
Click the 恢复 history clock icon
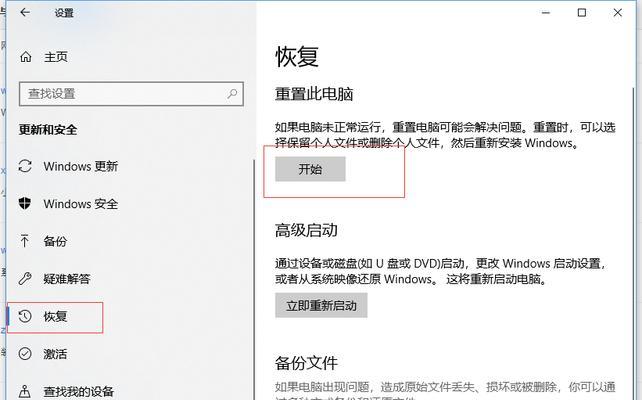tap(25, 316)
